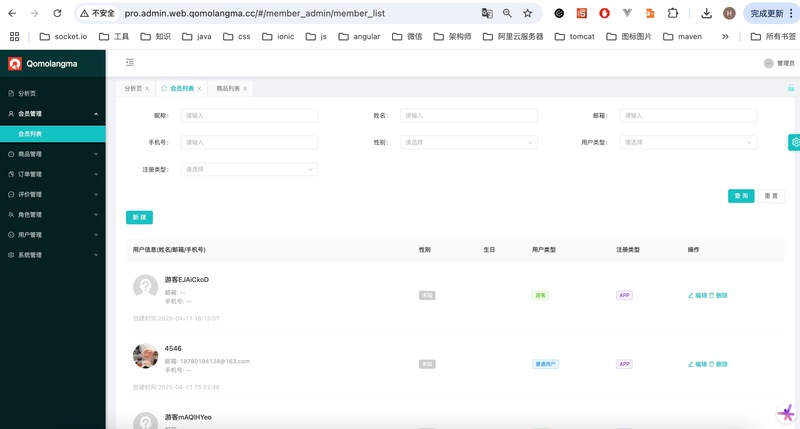
Task: Collapse the 会员管理 sidebar menu
Action: point(96,114)
